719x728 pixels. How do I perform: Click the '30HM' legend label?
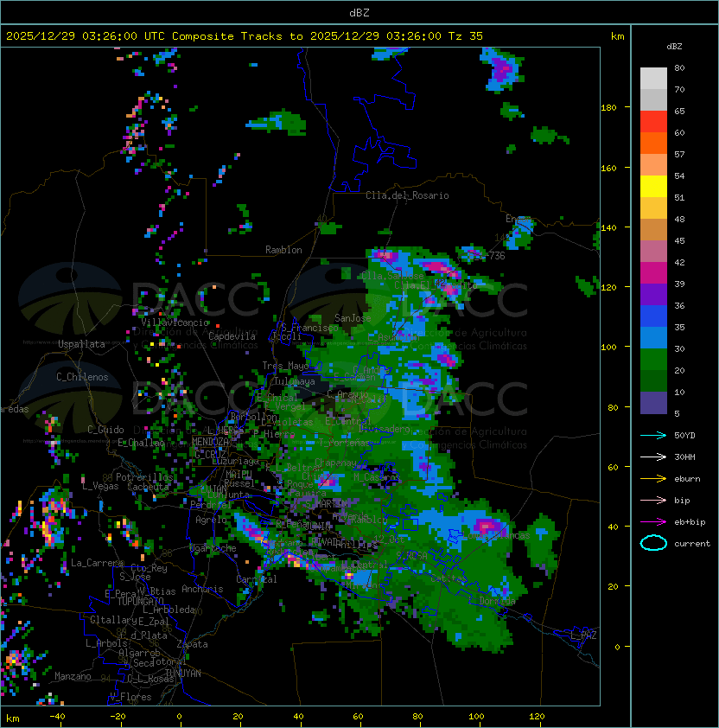point(684,457)
